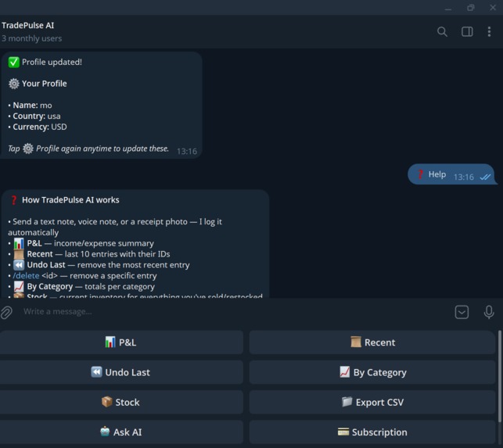Close the Telegram window

493,8
